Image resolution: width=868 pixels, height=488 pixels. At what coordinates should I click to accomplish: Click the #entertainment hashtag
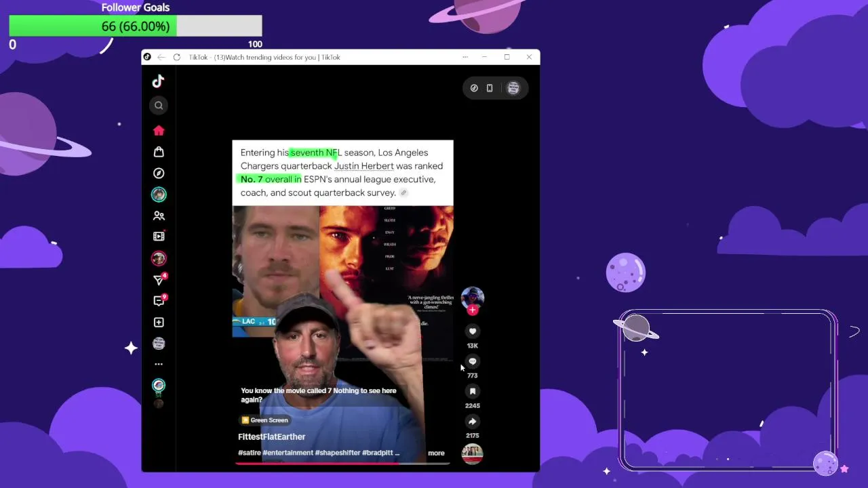(x=288, y=452)
